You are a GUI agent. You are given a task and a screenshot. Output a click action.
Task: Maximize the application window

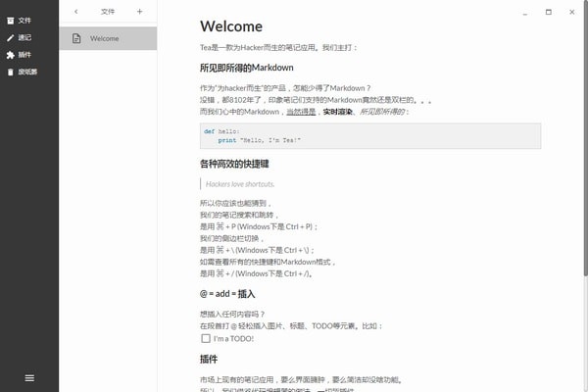(x=549, y=12)
